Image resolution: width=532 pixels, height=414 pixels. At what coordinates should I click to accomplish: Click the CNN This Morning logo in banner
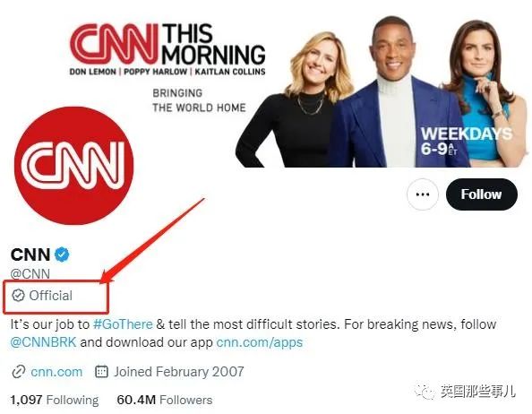pos(167,49)
